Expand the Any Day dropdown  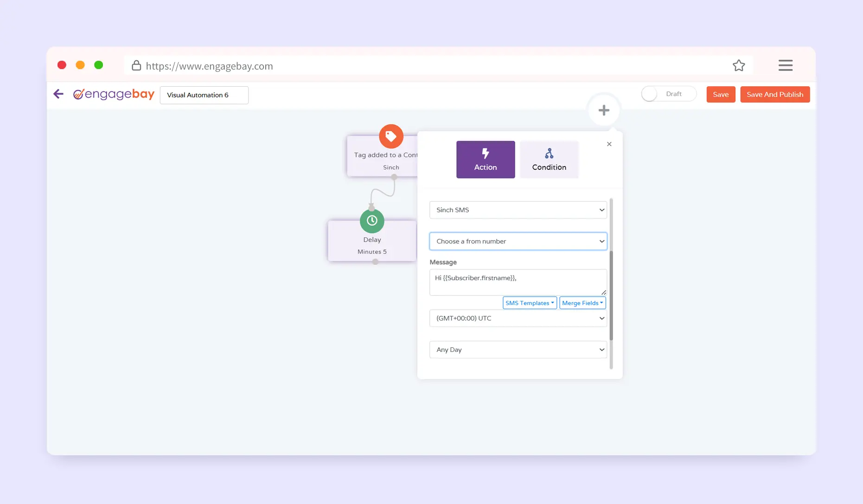[x=518, y=350]
